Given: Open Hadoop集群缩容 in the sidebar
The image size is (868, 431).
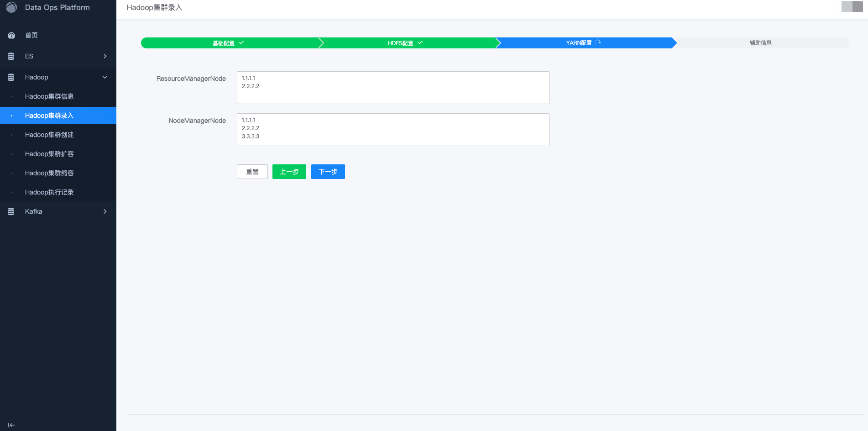Looking at the screenshot, I should [58, 173].
